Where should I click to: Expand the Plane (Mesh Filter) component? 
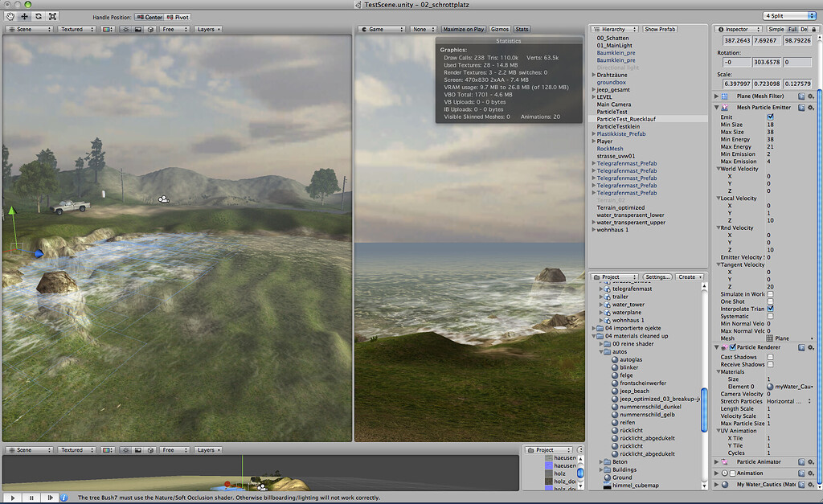click(715, 95)
